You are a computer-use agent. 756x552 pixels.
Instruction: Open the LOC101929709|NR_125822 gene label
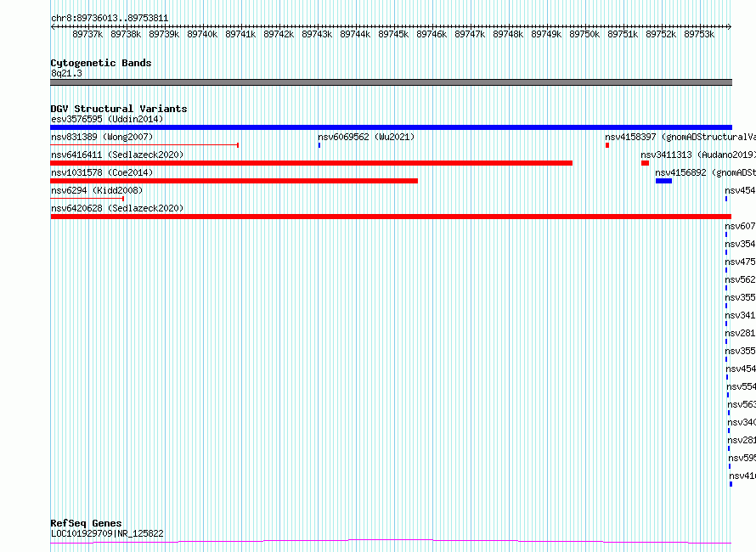click(107, 533)
